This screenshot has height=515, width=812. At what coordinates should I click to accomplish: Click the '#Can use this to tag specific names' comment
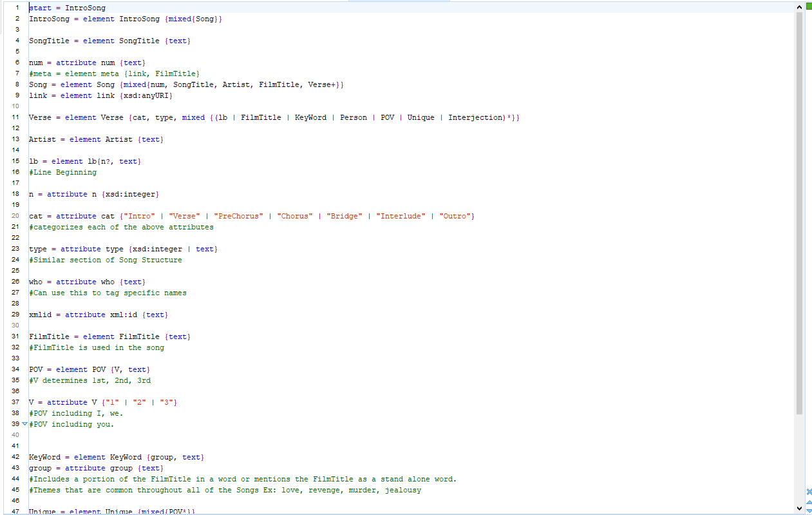click(x=108, y=293)
